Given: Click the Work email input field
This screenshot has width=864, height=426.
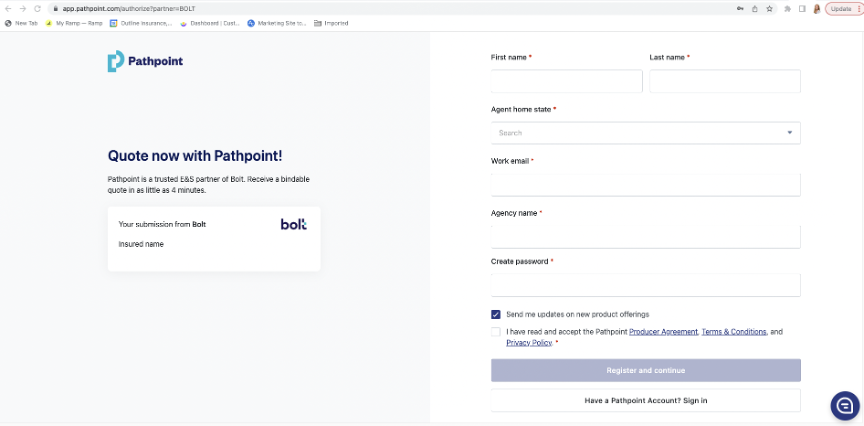Looking at the screenshot, I should click(645, 185).
